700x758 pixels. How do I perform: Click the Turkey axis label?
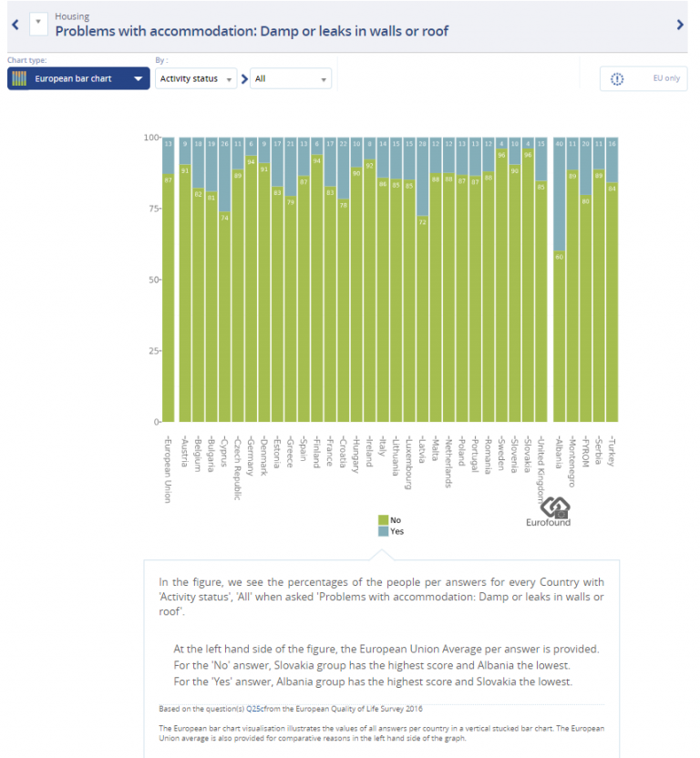(612, 451)
